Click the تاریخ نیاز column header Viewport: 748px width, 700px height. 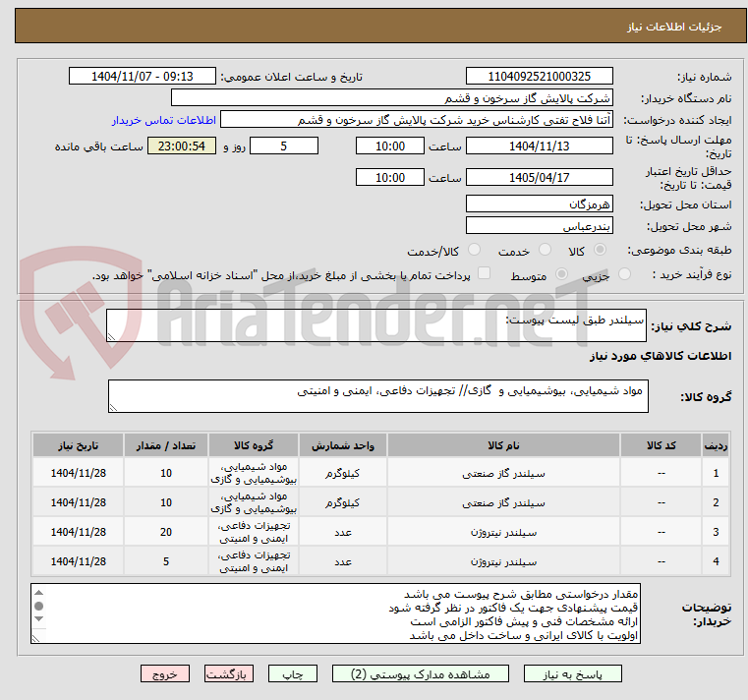[x=79, y=445]
